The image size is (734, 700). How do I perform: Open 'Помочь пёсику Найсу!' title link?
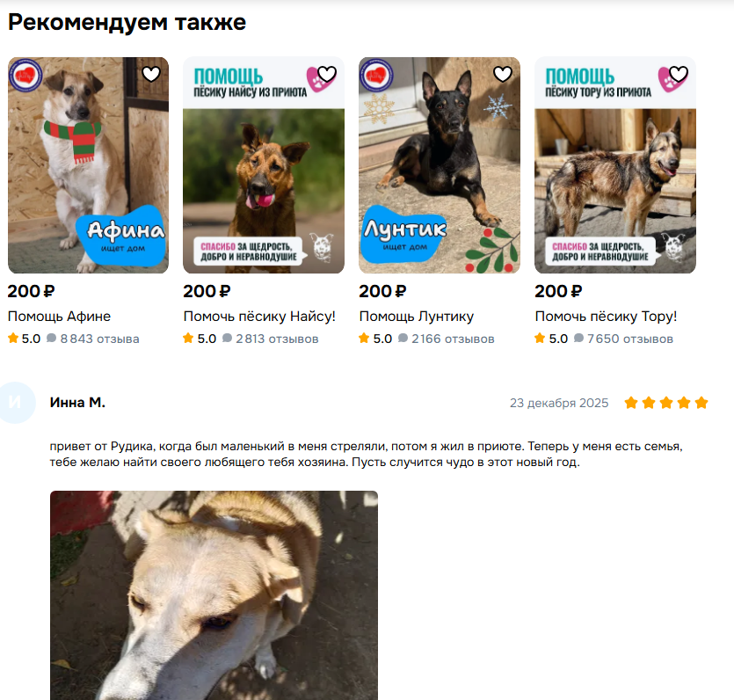click(259, 317)
